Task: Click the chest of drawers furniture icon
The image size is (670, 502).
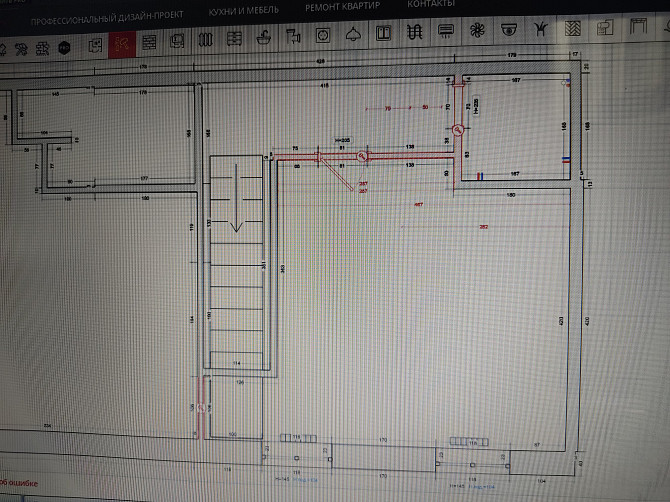Action: point(234,40)
